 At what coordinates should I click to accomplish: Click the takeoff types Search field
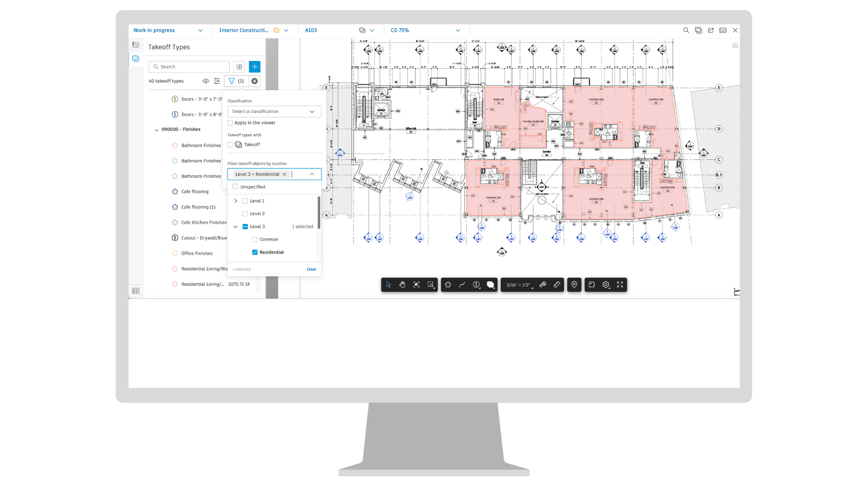(x=190, y=67)
